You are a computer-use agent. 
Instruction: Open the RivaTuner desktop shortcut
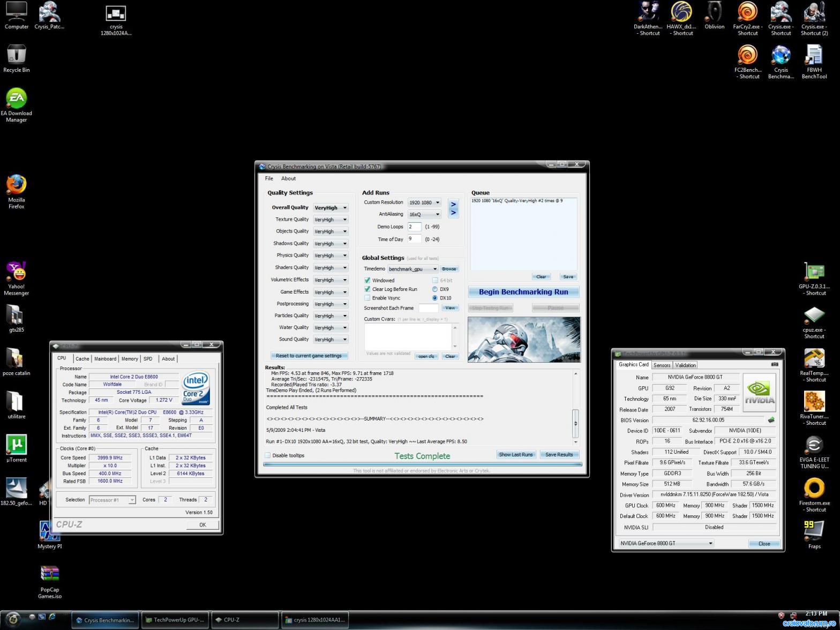point(814,409)
